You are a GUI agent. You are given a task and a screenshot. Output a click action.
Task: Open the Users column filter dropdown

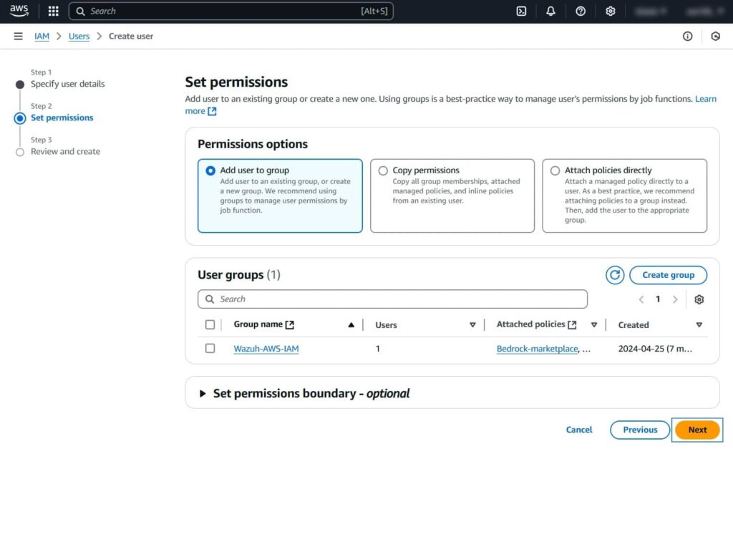pos(473,324)
